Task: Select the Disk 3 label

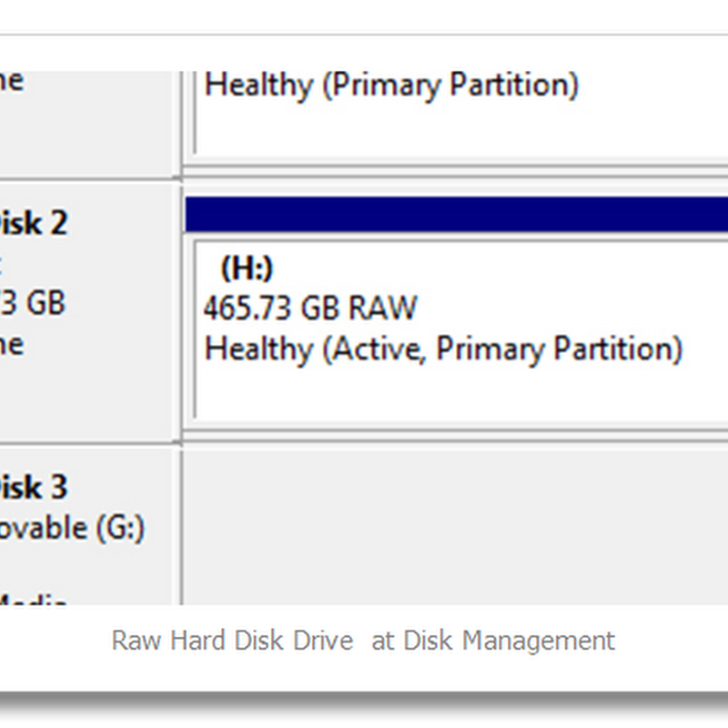Action: (x=34, y=487)
